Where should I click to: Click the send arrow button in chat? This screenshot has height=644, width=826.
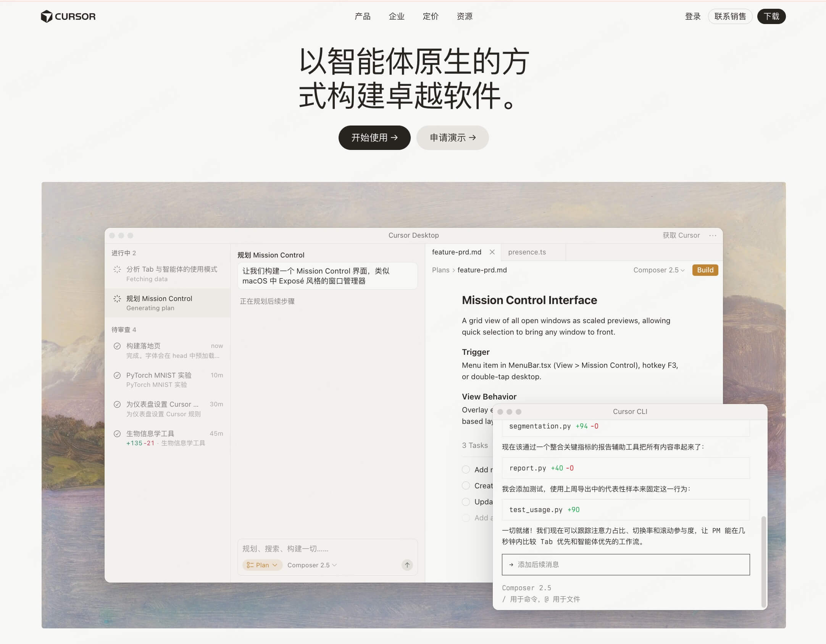407,565
